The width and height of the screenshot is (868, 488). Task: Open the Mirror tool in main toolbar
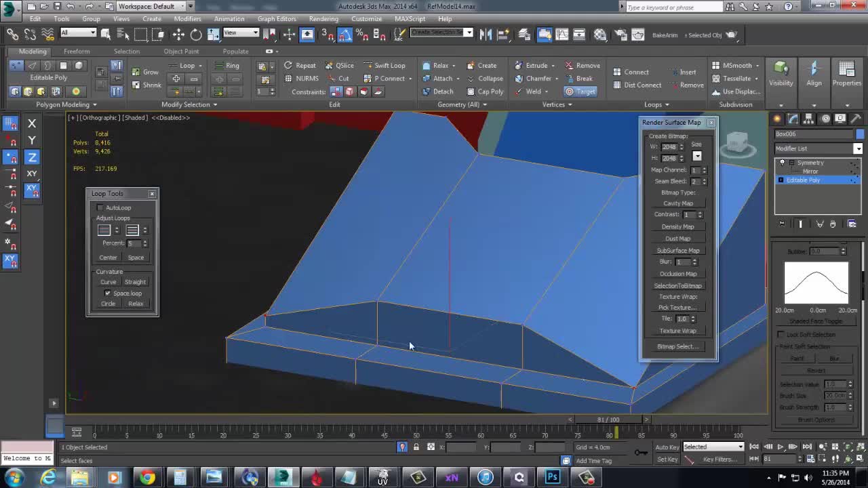tap(486, 35)
